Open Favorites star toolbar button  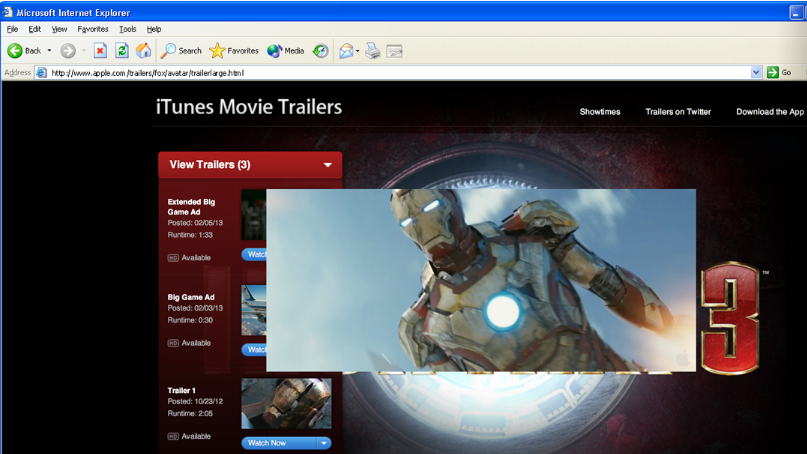tap(234, 50)
